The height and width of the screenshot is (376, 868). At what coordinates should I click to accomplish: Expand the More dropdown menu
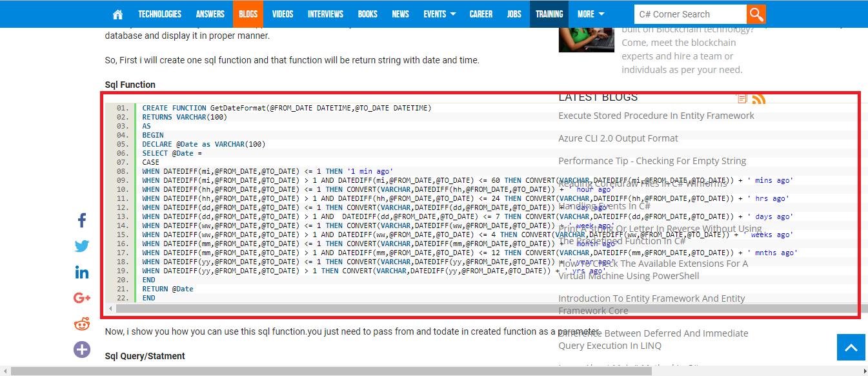pos(590,14)
